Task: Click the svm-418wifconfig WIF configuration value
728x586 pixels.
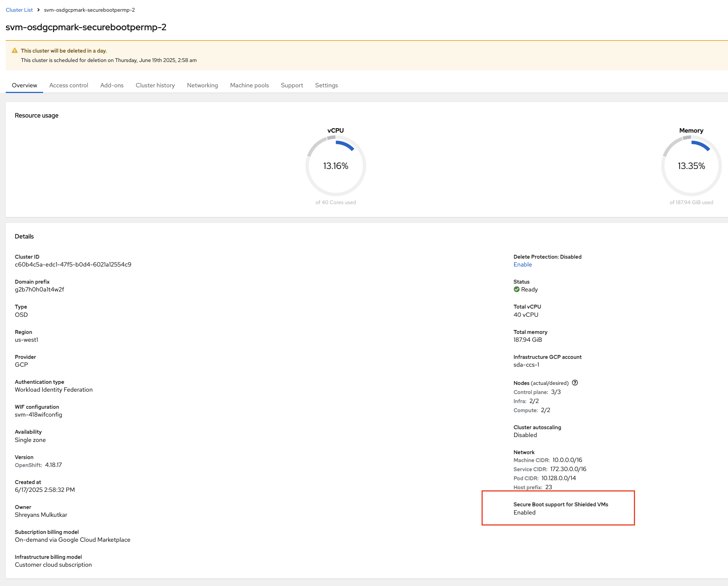Action: [39, 415]
